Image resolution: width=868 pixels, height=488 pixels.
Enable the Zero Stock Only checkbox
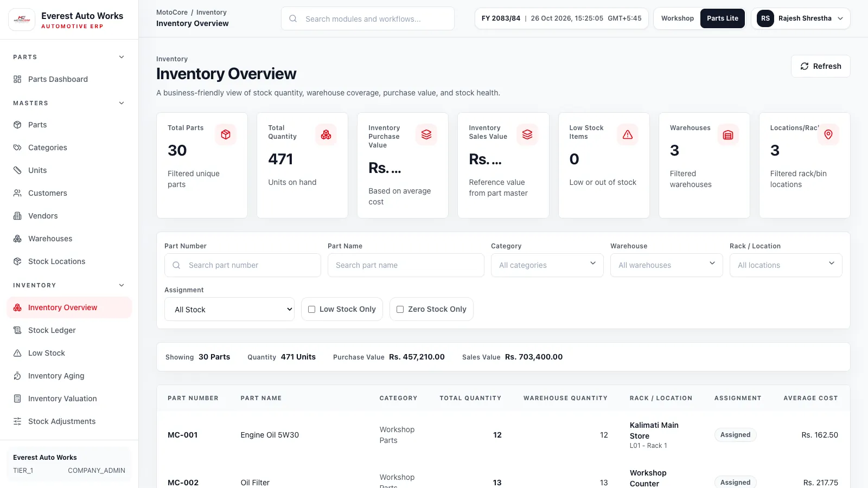click(400, 309)
